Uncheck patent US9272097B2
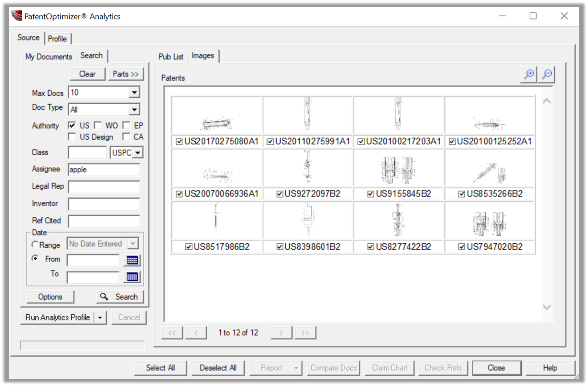 280,194
